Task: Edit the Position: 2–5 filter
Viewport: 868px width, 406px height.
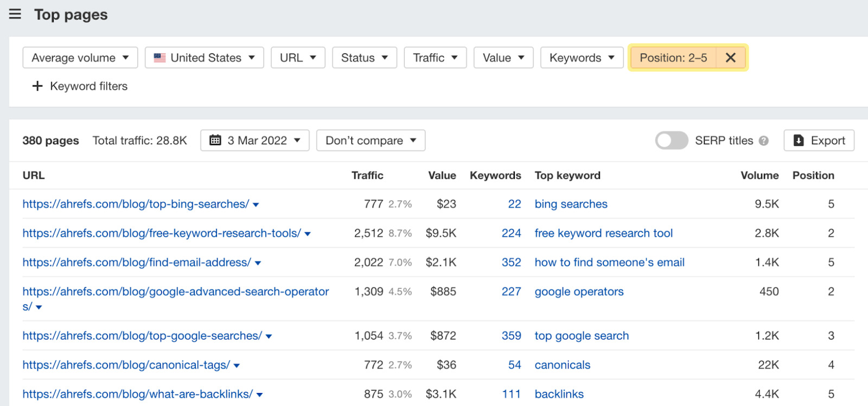Action: pyautogui.click(x=673, y=57)
